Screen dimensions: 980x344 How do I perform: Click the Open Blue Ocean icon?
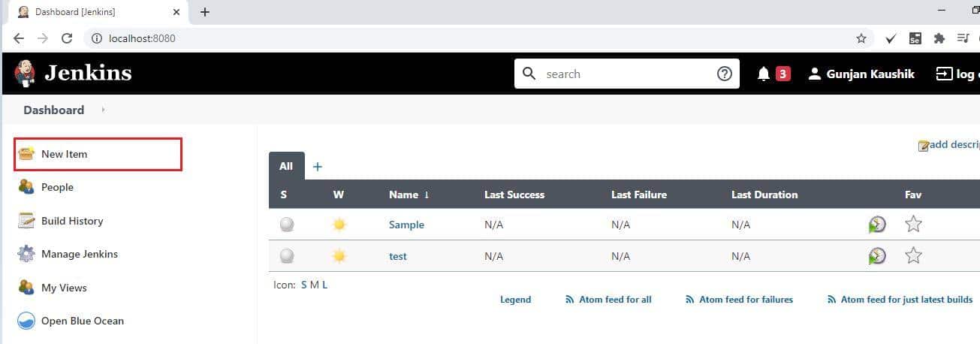coord(26,321)
